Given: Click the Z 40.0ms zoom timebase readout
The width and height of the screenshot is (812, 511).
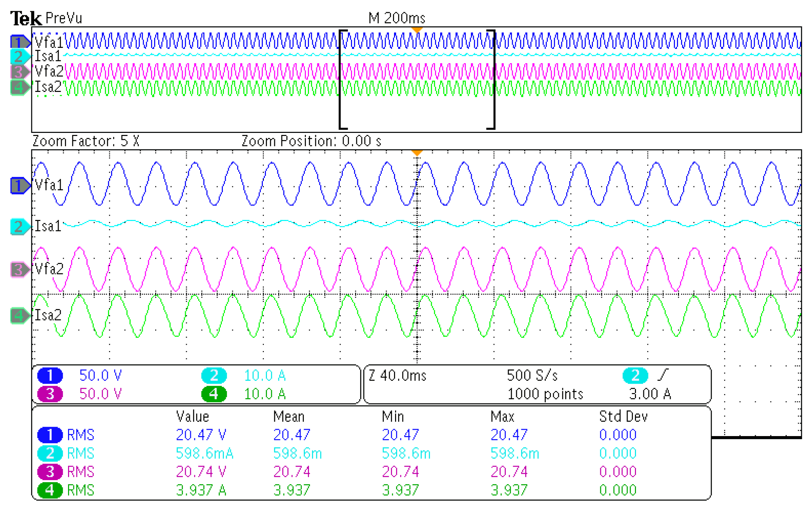Looking at the screenshot, I should pos(397,376).
